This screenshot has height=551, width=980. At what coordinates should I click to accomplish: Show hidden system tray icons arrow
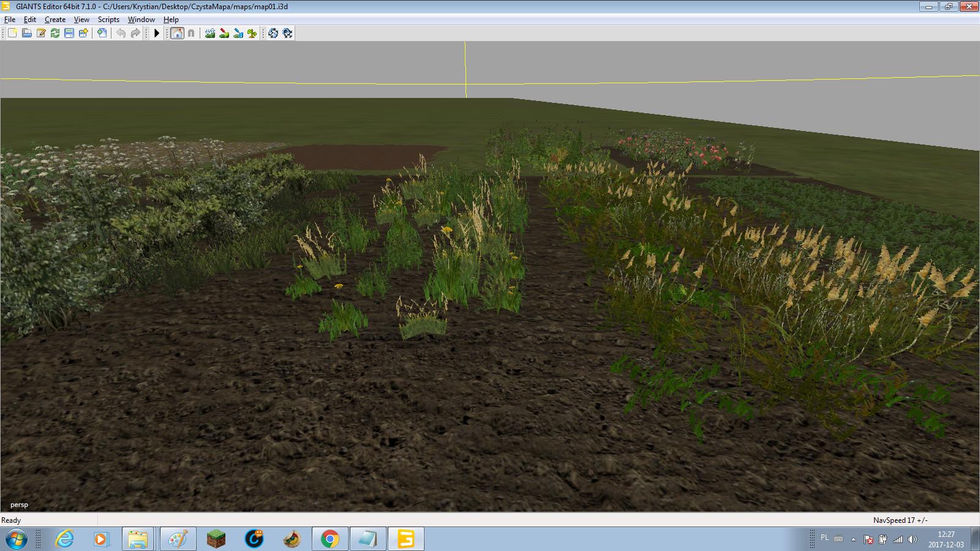pyautogui.click(x=853, y=539)
